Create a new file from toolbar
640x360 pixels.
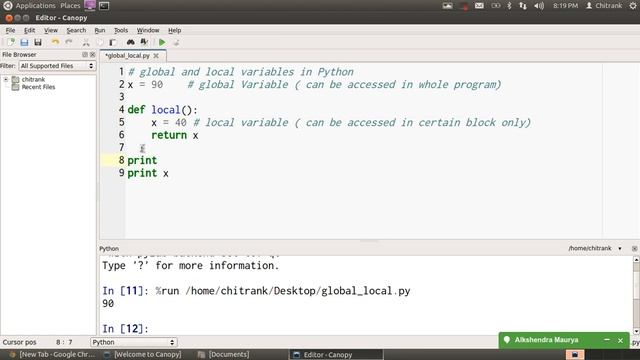(x=11, y=42)
